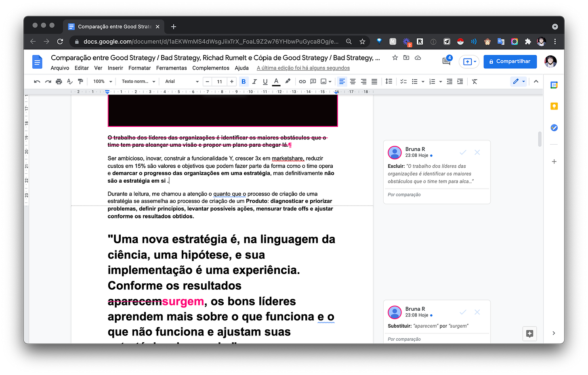Clear formatting with toolbar icon
Image resolution: width=588 pixels, height=375 pixels.
[475, 82]
